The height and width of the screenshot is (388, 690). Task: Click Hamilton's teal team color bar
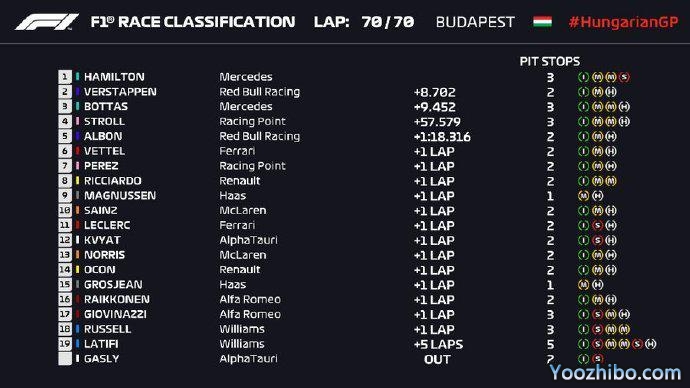[x=77, y=77]
